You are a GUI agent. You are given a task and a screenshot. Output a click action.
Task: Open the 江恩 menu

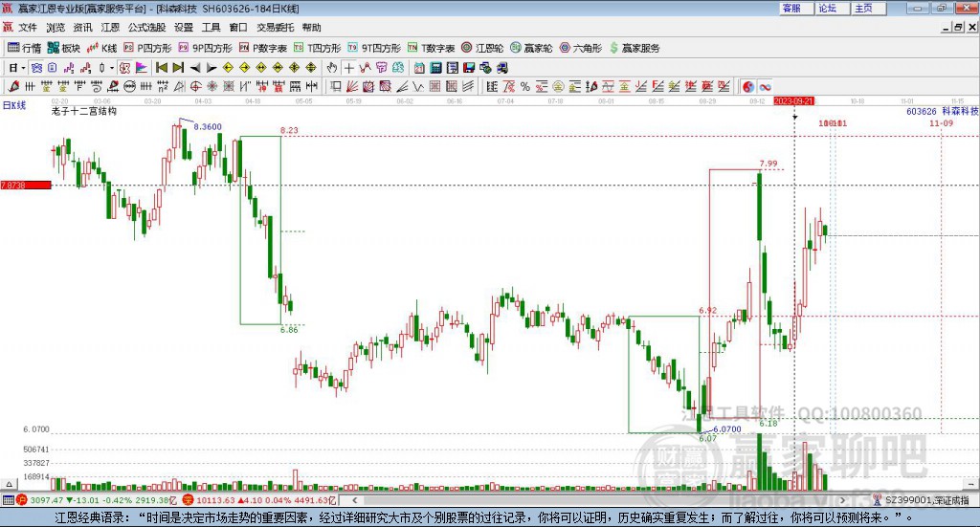110,28
